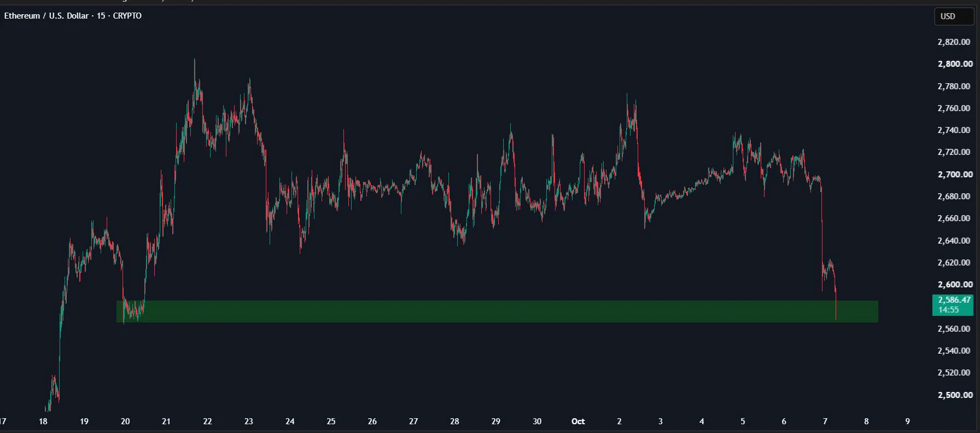The image size is (980, 433).
Task: Click the 2,720.00 price axis label
Action: coord(954,152)
